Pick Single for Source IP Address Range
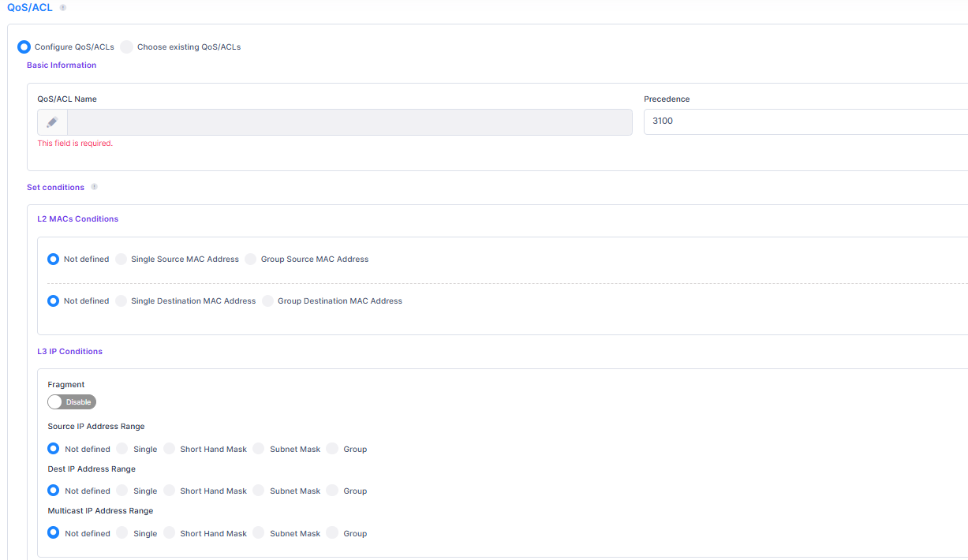968x560 pixels. 122,449
